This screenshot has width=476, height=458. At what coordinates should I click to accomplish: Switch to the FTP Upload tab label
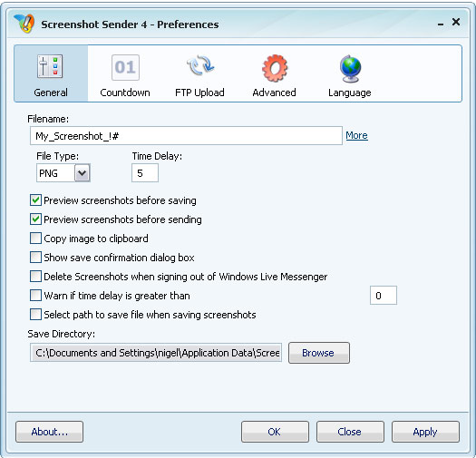pos(199,93)
